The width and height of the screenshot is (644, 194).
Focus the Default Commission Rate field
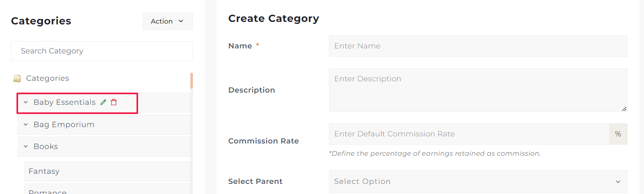pos(469,134)
